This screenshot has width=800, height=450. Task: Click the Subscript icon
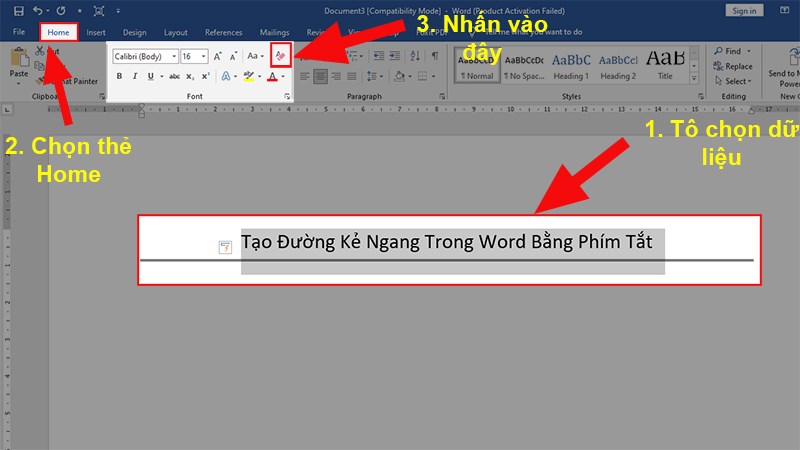[190, 76]
